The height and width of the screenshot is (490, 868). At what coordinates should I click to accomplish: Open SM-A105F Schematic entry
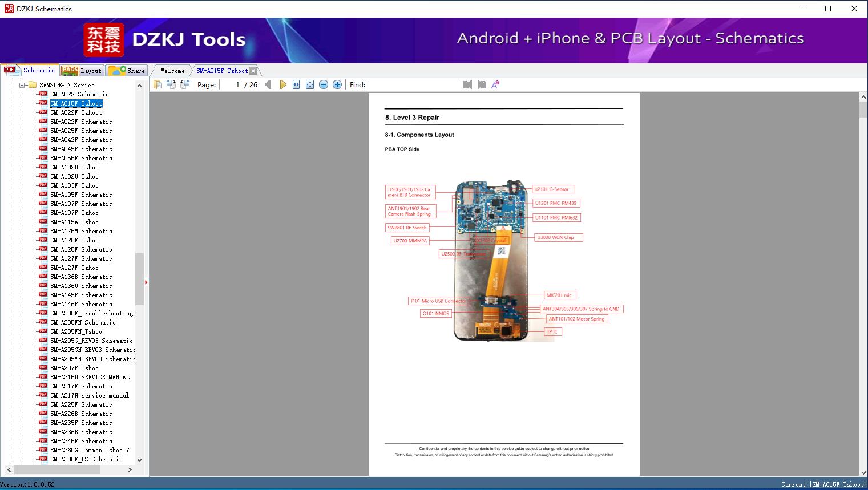81,195
